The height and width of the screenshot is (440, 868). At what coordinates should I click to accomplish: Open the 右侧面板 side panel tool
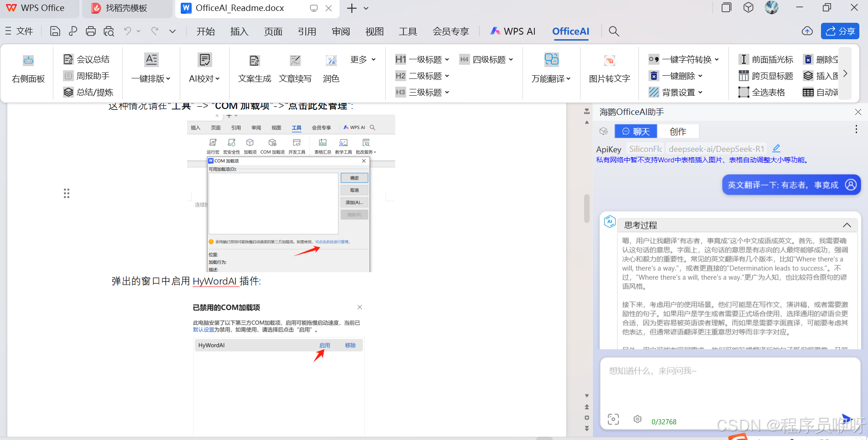point(28,69)
